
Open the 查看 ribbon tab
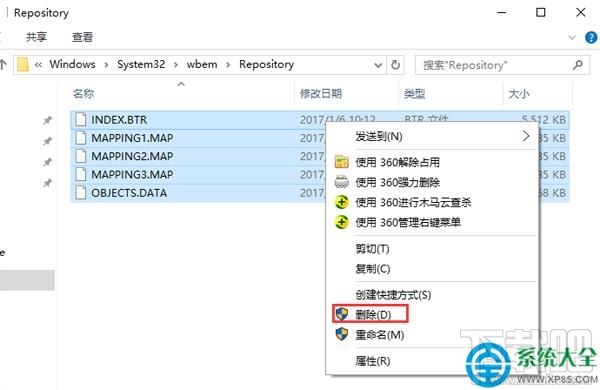(83, 37)
